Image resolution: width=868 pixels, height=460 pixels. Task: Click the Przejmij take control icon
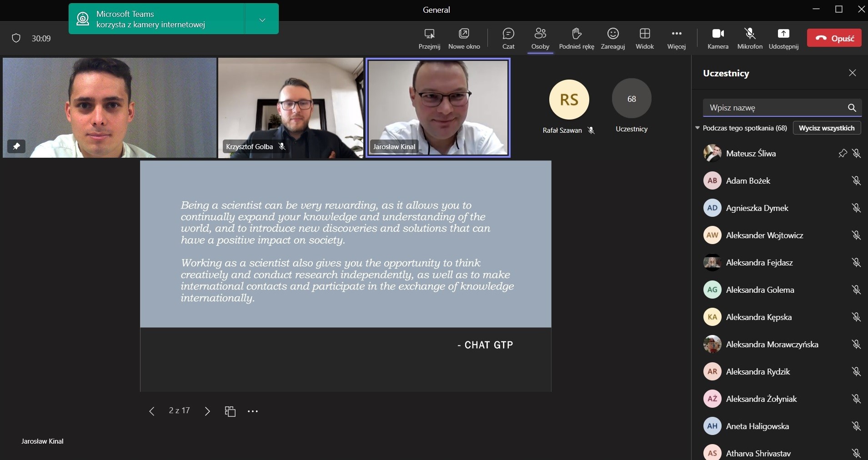pos(429,34)
